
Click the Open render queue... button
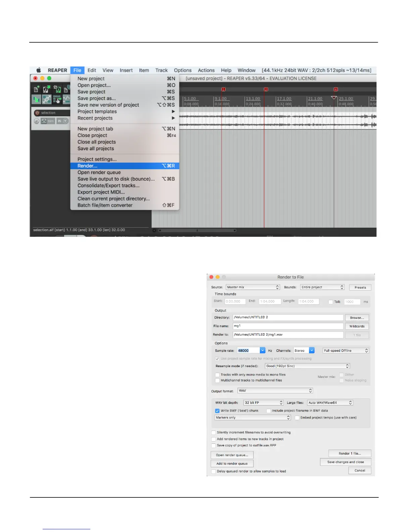(232, 455)
